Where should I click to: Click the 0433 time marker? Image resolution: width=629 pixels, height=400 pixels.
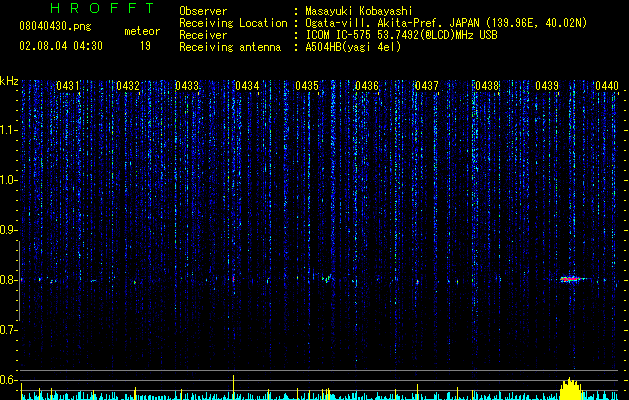tap(187, 86)
